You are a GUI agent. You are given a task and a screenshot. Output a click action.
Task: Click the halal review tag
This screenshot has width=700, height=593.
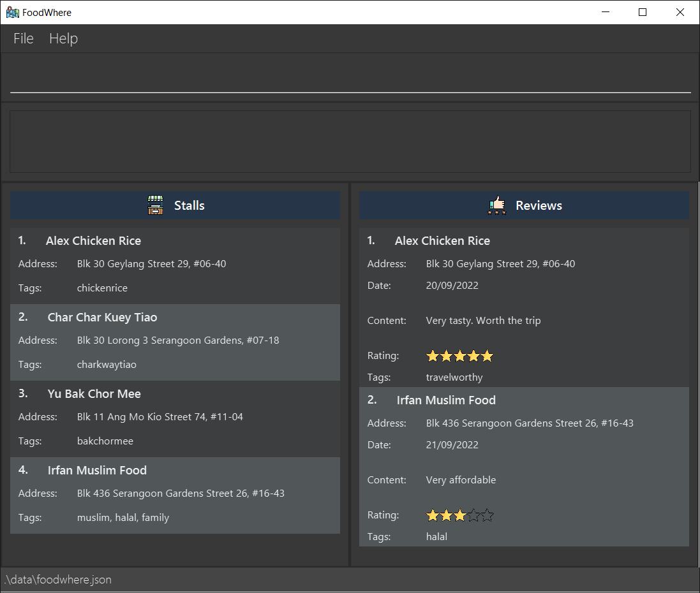(x=436, y=537)
